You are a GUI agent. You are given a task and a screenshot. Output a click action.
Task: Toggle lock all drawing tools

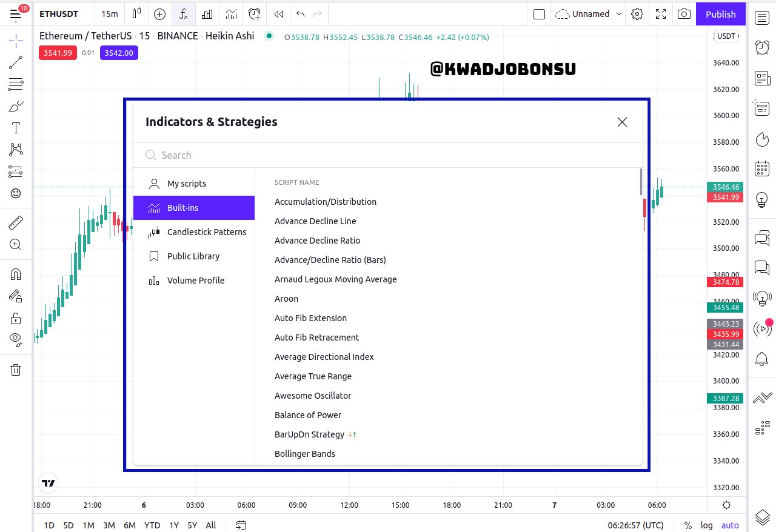[16, 318]
